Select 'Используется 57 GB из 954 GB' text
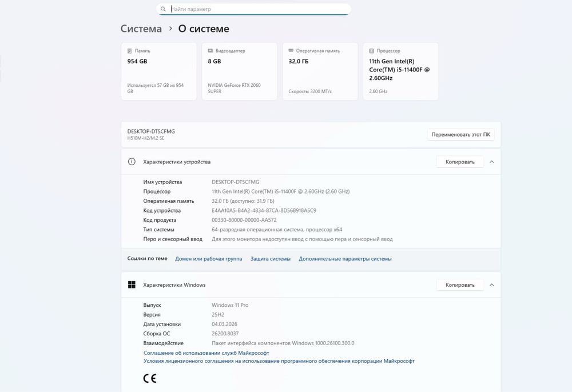The image size is (572, 392). coord(156,88)
